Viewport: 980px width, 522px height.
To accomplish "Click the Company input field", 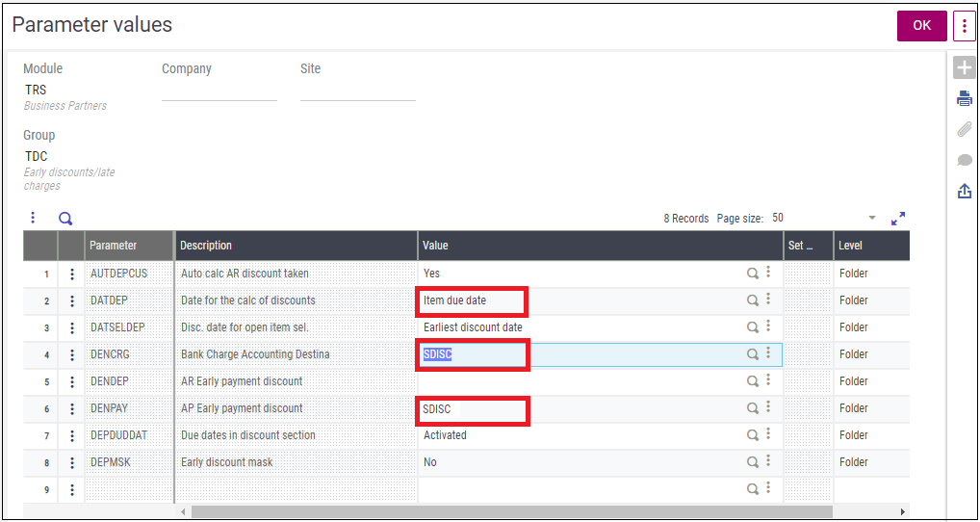I will pos(219,91).
